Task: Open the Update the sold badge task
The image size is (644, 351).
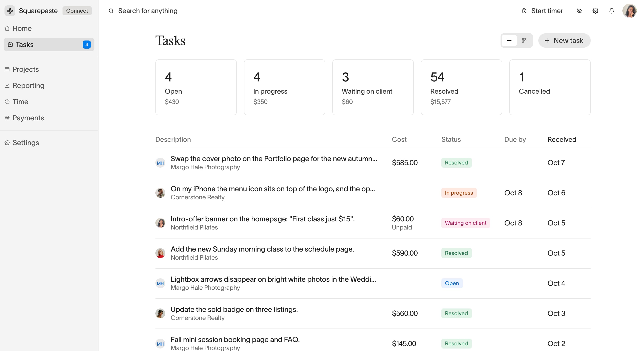Action: point(373,313)
